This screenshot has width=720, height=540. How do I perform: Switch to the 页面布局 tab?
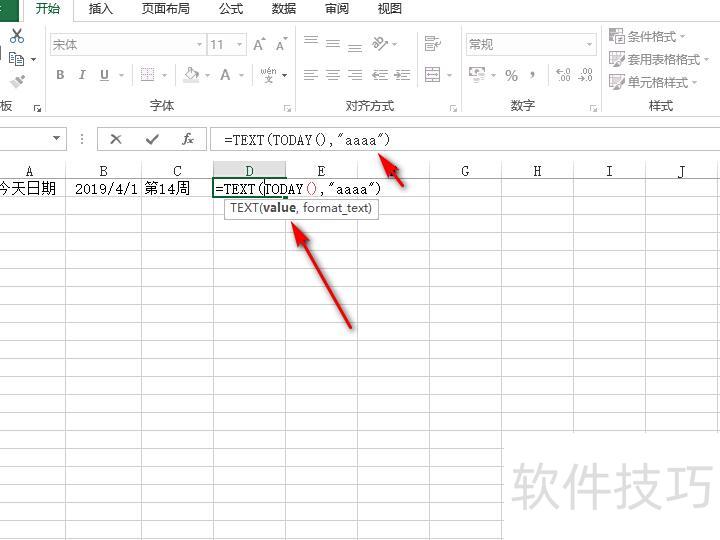coord(166,8)
